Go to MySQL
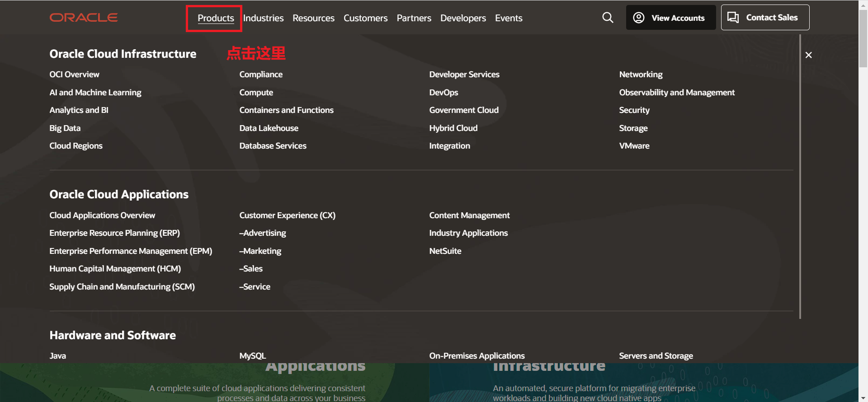Screen dimensions: 868x402 point(253,356)
